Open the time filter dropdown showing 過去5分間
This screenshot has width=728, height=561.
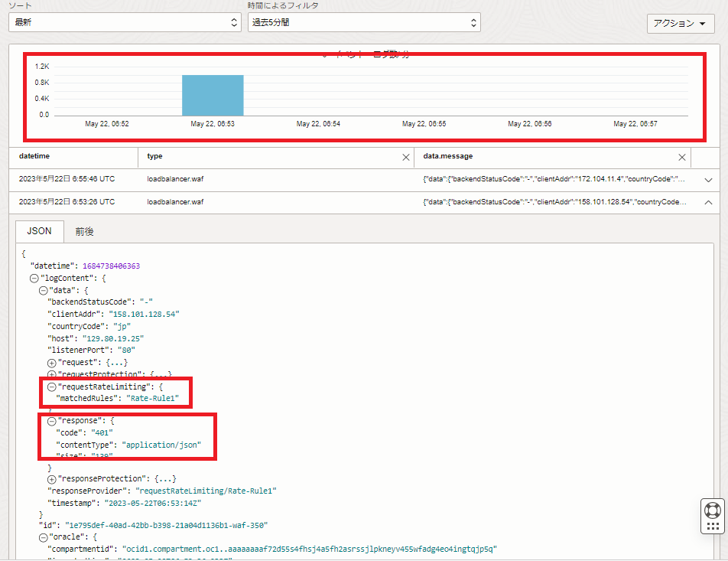point(363,22)
